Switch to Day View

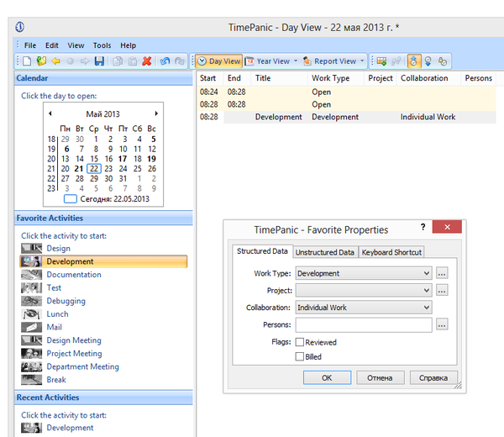click(219, 61)
